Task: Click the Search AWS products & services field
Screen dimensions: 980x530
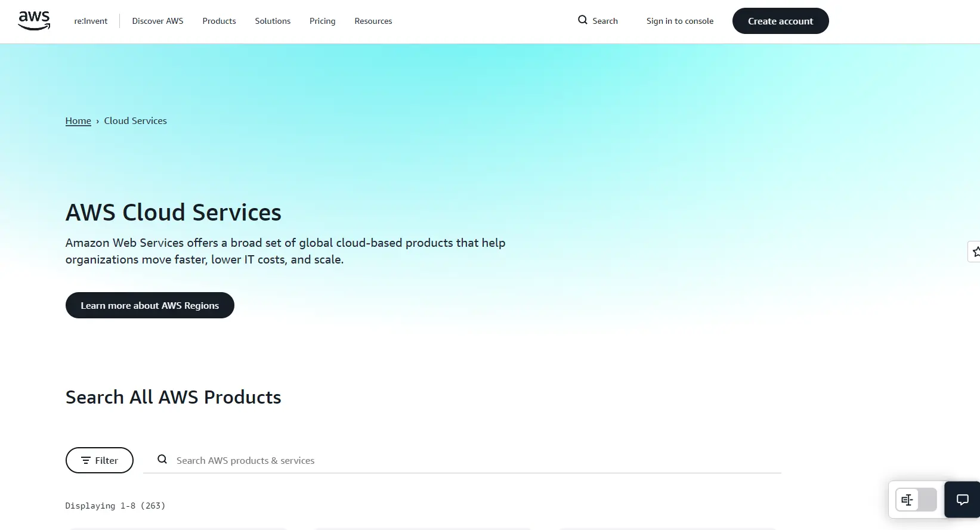Action: click(x=462, y=460)
